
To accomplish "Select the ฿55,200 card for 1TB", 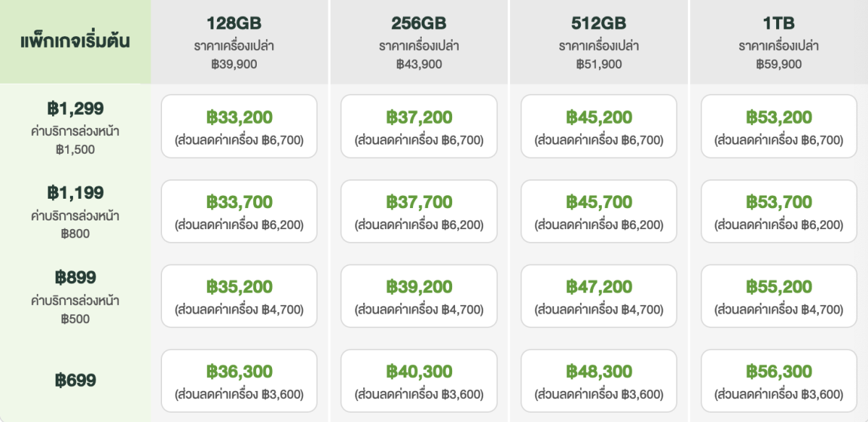I will pyautogui.click(x=778, y=296).
